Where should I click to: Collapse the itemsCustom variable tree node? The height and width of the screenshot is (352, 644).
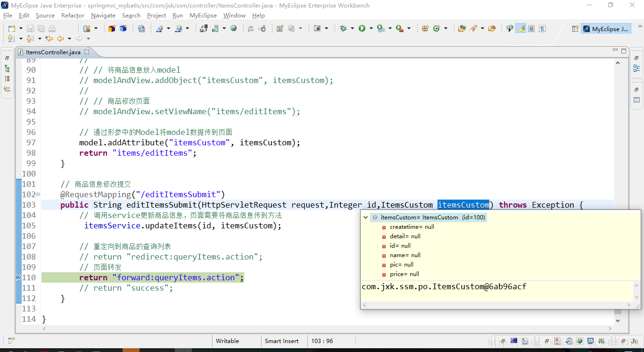click(x=366, y=218)
